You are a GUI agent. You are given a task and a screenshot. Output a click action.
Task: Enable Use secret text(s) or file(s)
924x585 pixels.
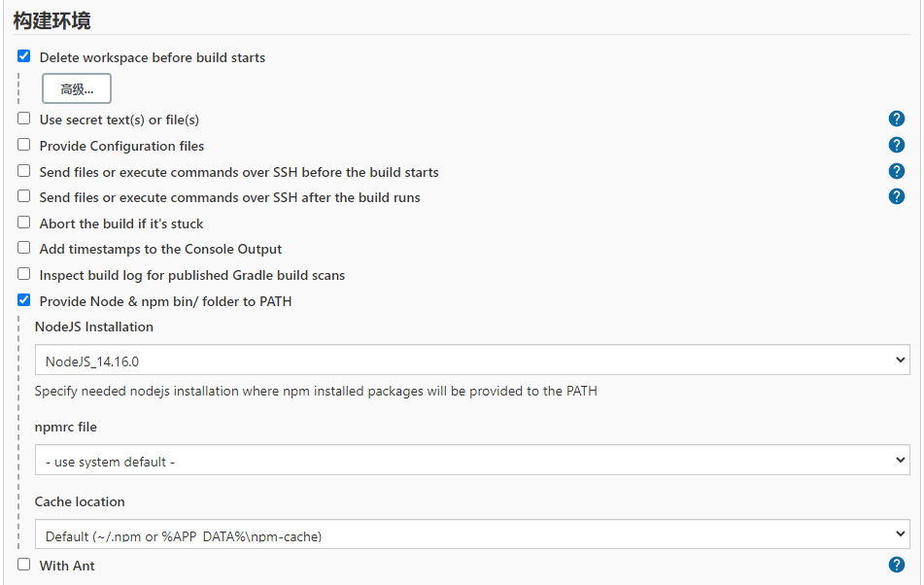[x=24, y=119]
